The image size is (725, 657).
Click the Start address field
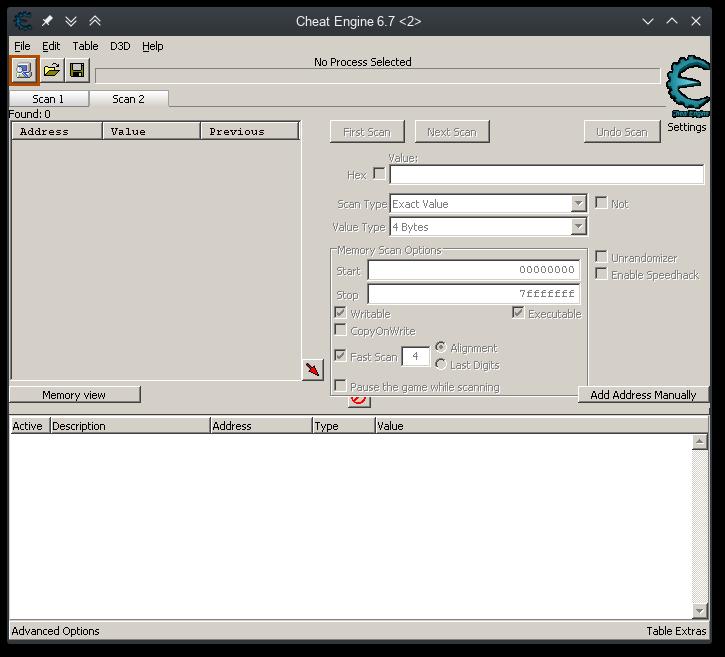pos(473,270)
